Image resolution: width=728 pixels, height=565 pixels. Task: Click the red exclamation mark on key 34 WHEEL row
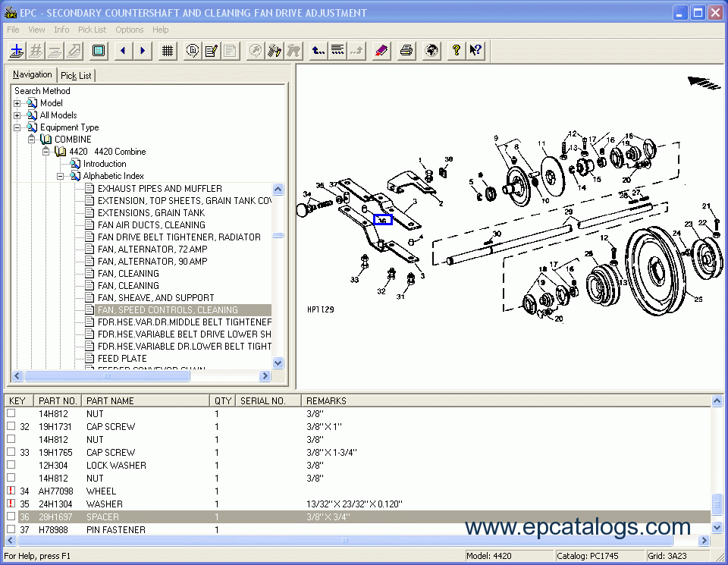pyautogui.click(x=11, y=491)
